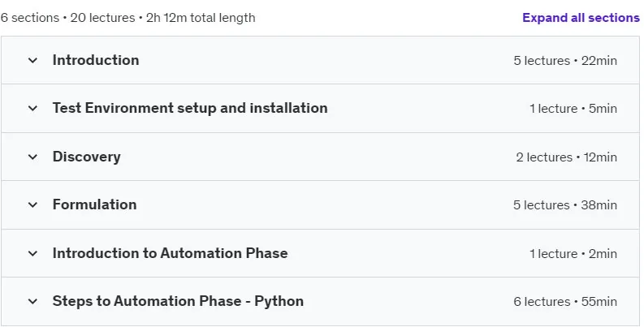Screen dimensions: 644x327
Task: Expand the Introduction section chevron
Action: tap(32, 60)
